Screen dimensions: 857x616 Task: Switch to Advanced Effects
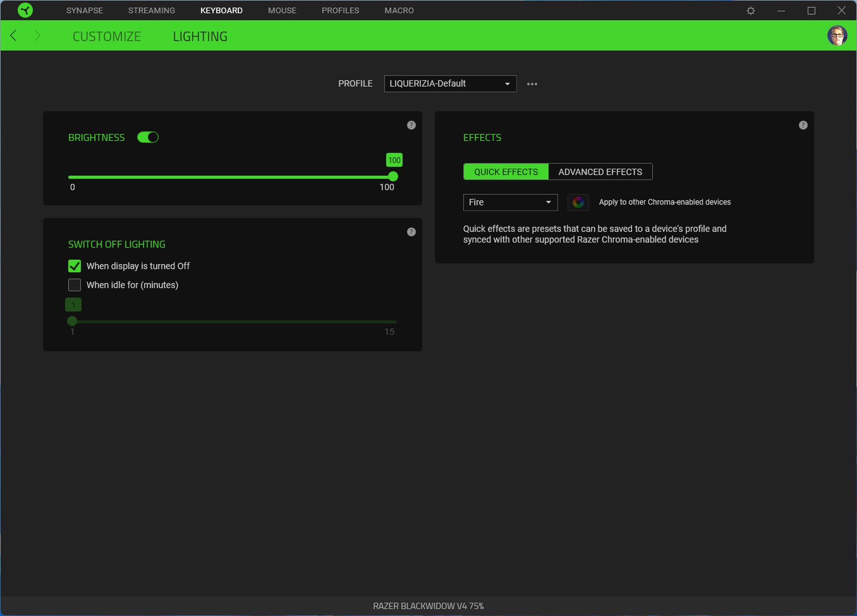tap(600, 172)
